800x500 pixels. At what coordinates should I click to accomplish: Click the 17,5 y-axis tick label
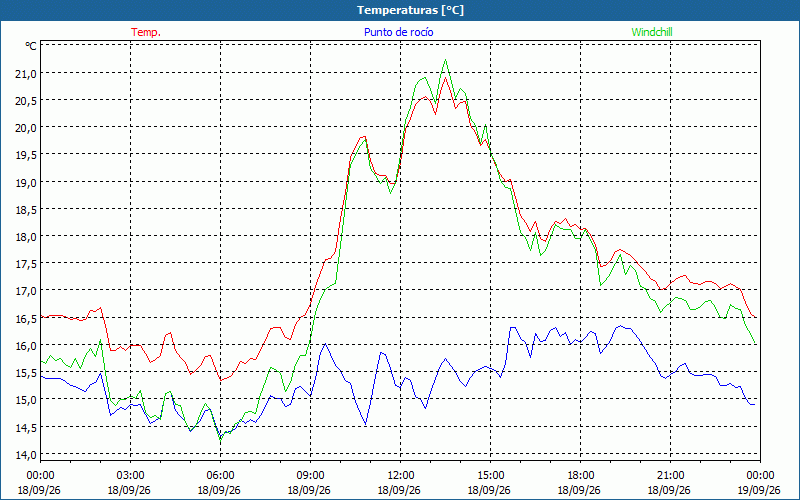[x=27, y=264]
